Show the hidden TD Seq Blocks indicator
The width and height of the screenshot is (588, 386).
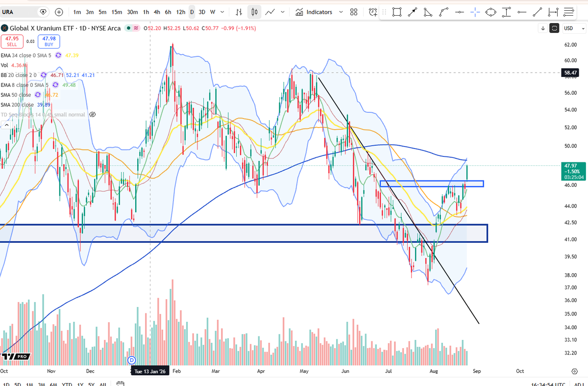coord(92,114)
